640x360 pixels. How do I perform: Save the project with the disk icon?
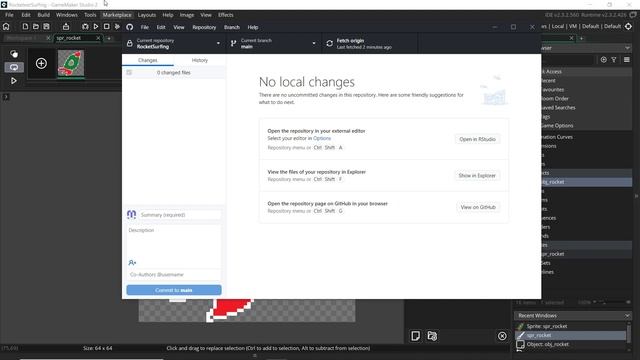point(47,27)
